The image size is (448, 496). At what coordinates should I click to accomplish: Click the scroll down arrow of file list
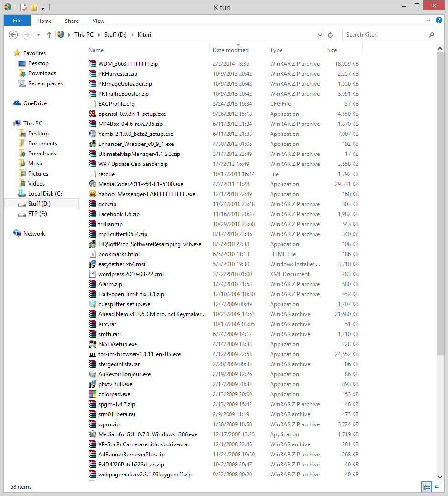pyautogui.click(x=440, y=477)
